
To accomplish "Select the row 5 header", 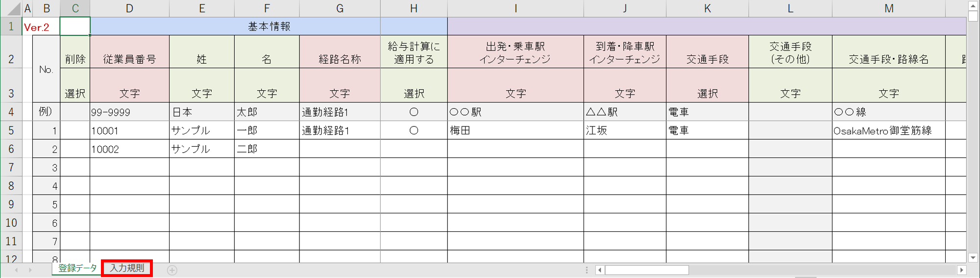I will pyautogui.click(x=11, y=130).
